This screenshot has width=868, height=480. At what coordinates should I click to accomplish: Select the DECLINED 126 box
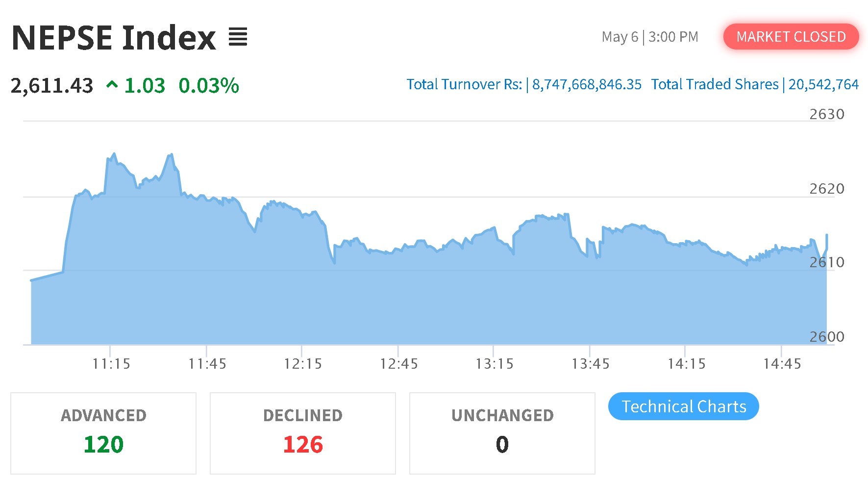pyautogui.click(x=303, y=433)
